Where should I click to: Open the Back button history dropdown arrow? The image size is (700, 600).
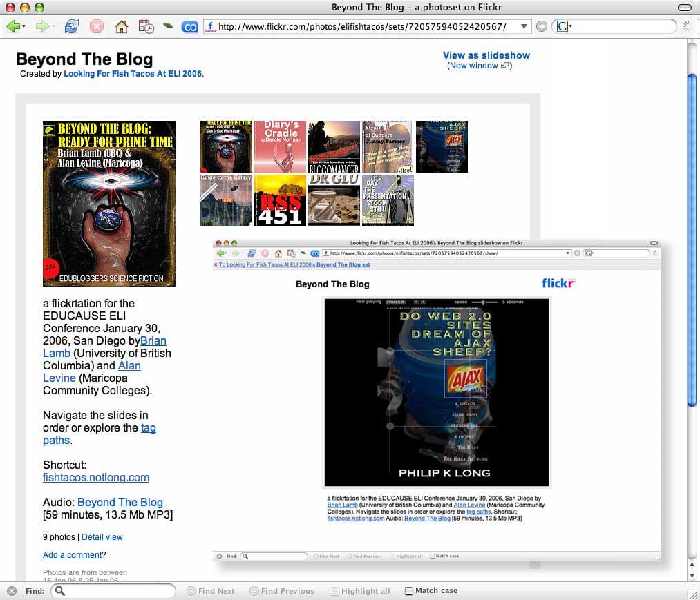23,26
